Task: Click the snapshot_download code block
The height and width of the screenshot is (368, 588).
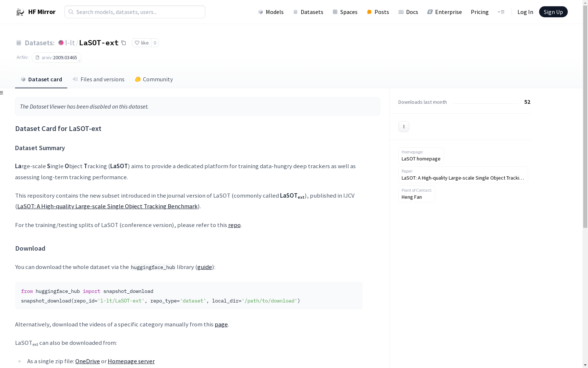Action: click(x=189, y=296)
